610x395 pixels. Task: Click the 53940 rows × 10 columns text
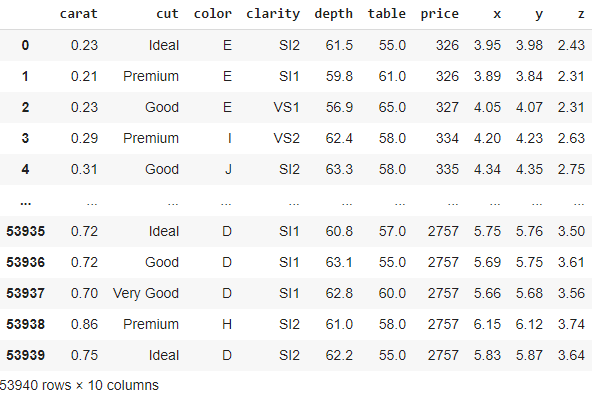[x=79, y=385]
